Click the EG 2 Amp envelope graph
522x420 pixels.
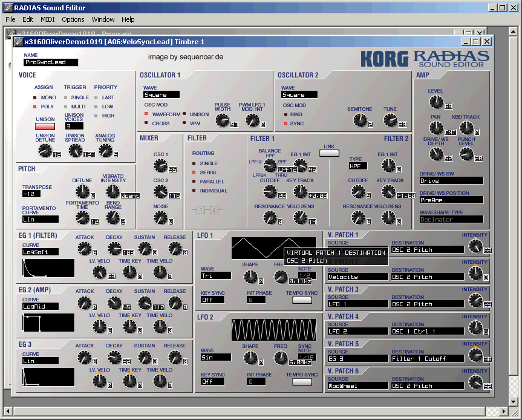coord(48,323)
